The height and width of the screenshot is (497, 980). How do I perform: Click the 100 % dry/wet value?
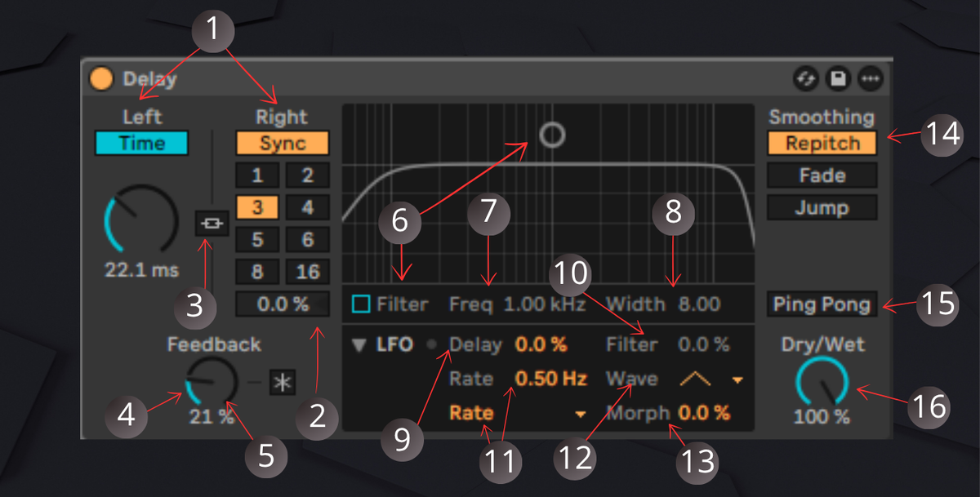point(822,416)
